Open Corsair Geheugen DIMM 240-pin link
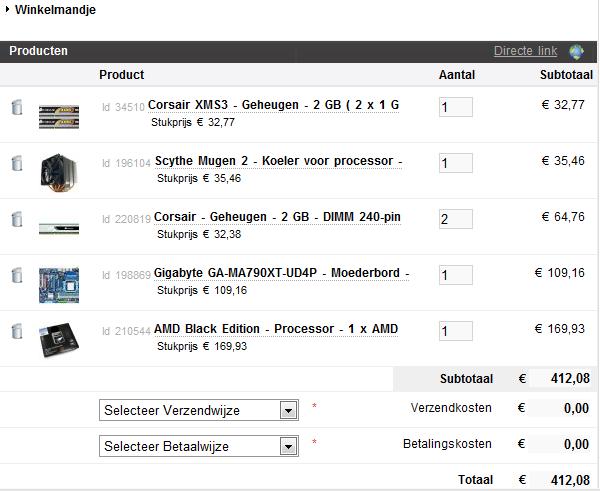 coord(277,217)
